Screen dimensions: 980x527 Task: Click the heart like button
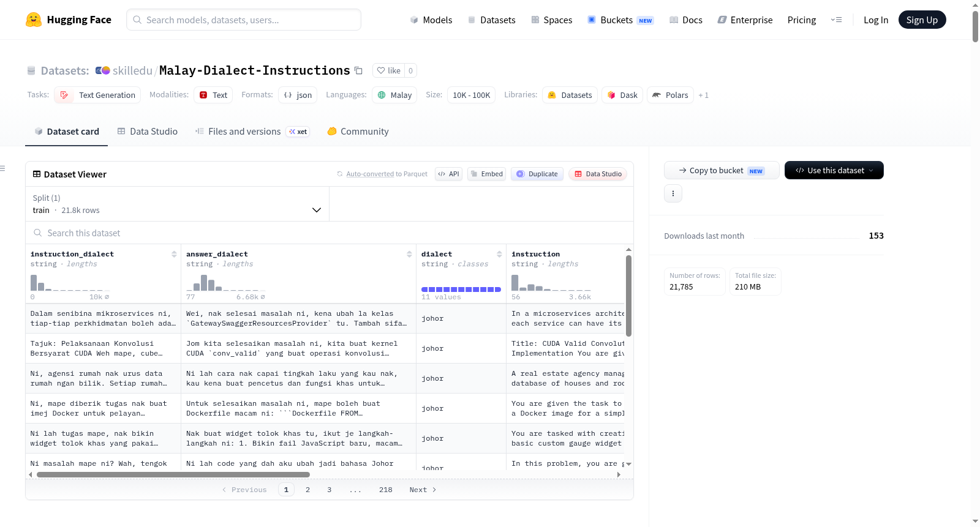tap(388, 70)
